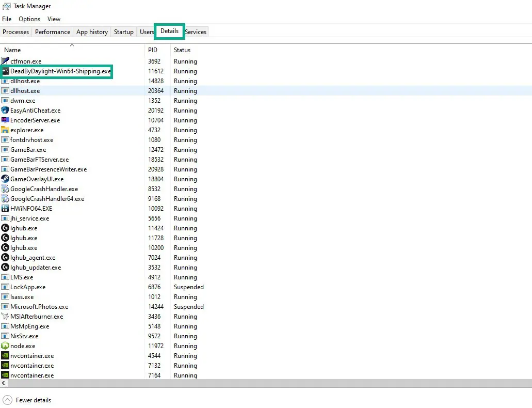Click the GameBarFTServer.exe icon
532x408 pixels.
pos(5,160)
